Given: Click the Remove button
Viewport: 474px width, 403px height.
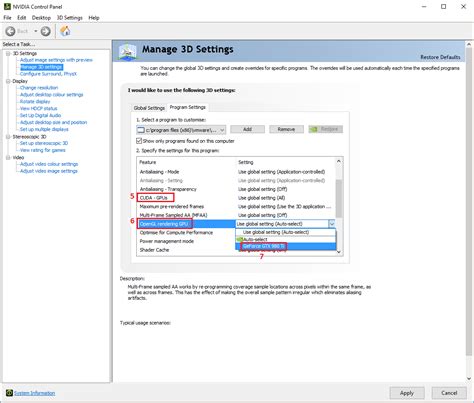Looking at the screenshot, I should (286, 129).
